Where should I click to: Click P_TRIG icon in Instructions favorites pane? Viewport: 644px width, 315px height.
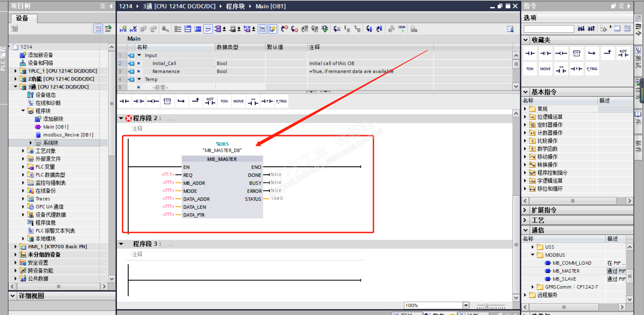click(x=592, y=69)
